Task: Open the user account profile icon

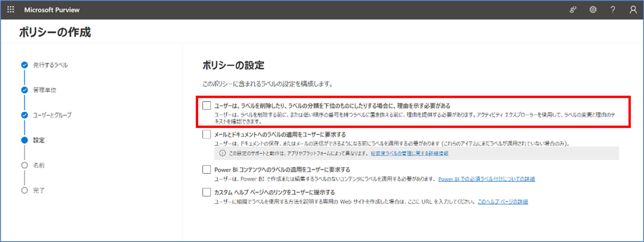Action: point(633,10)
